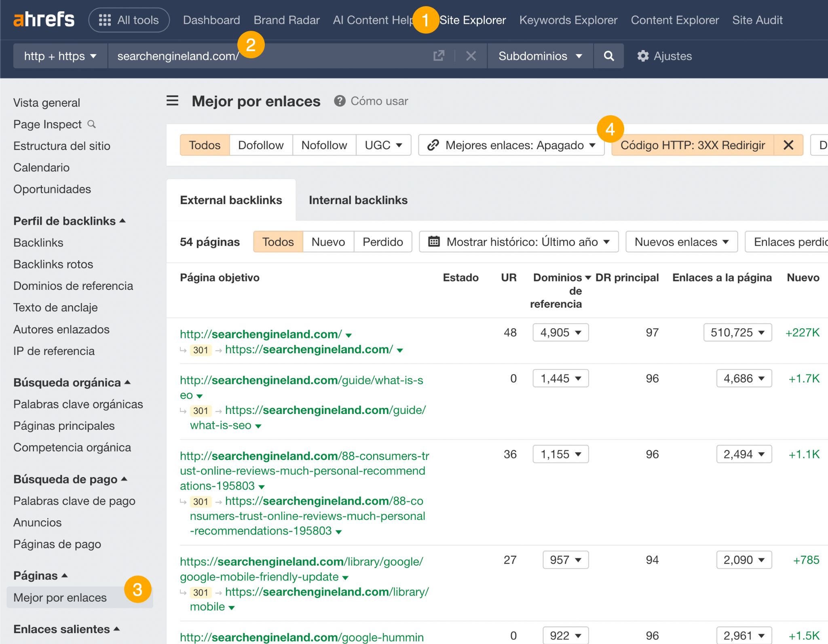Screen dimensions: 828x644
Task: Enable the Dofollow backlinks filter
Action: (260, 145)
